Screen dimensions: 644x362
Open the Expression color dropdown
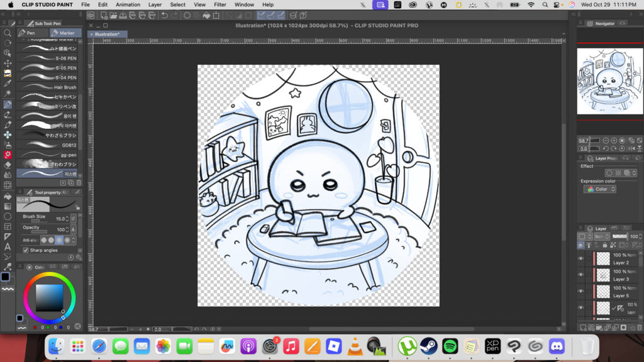pyautogui.click(x=600, y=189)
